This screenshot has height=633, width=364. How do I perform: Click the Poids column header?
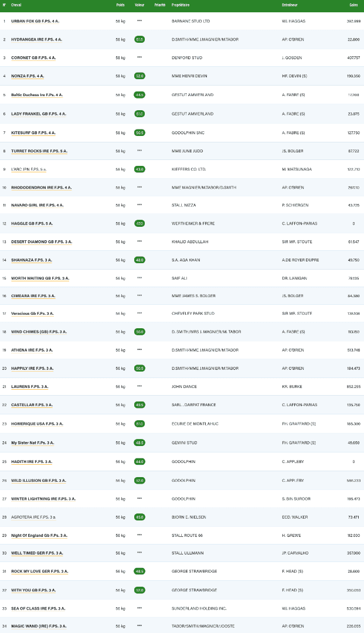point(120,5)
